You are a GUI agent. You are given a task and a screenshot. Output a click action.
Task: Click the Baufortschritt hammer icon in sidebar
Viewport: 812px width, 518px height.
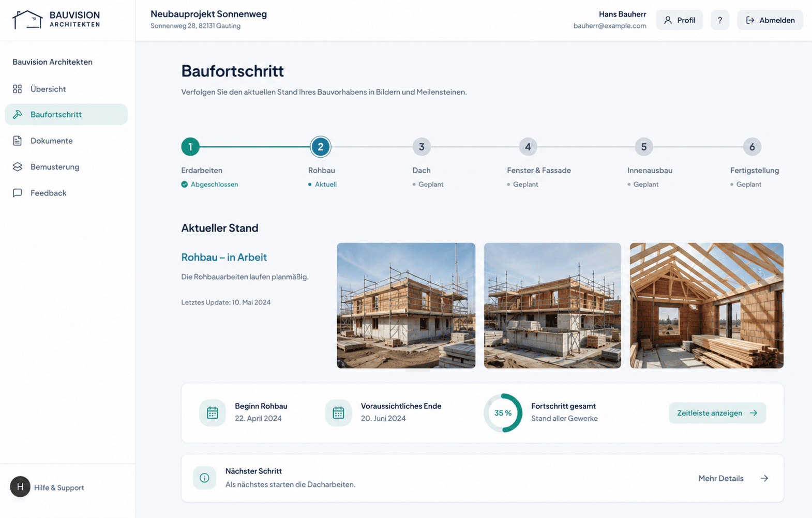18,114
